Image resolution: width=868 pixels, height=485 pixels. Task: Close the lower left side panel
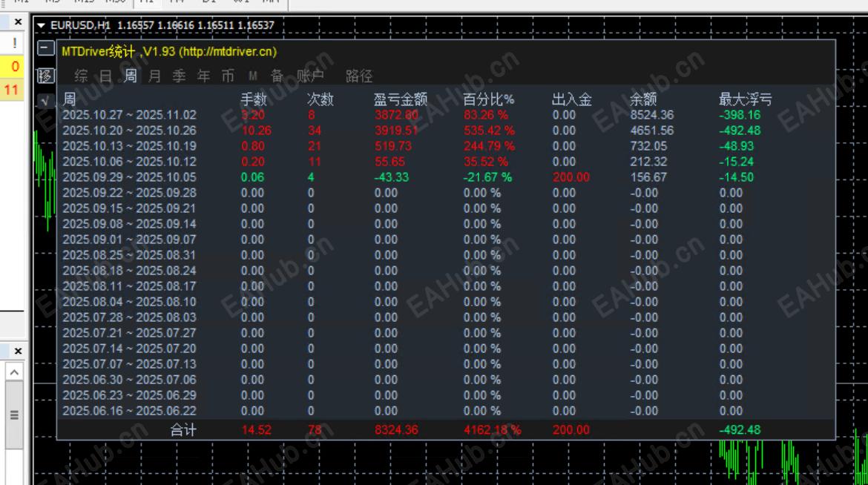19,351
